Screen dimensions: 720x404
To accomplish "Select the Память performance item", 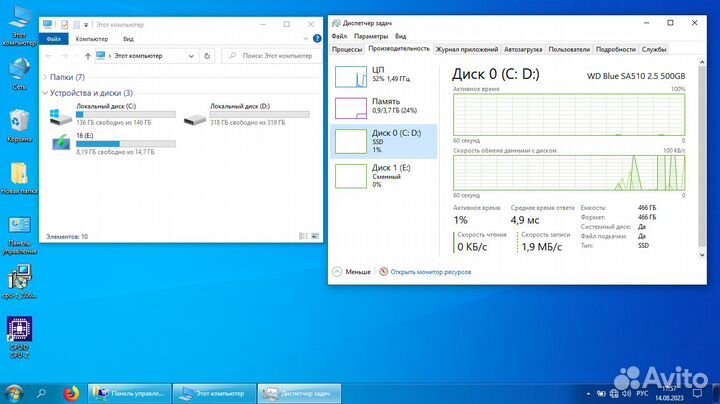I will point(384,107).
